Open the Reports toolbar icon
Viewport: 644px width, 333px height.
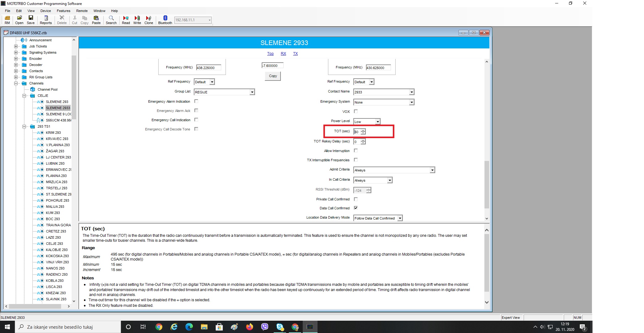tap(46, 20)
